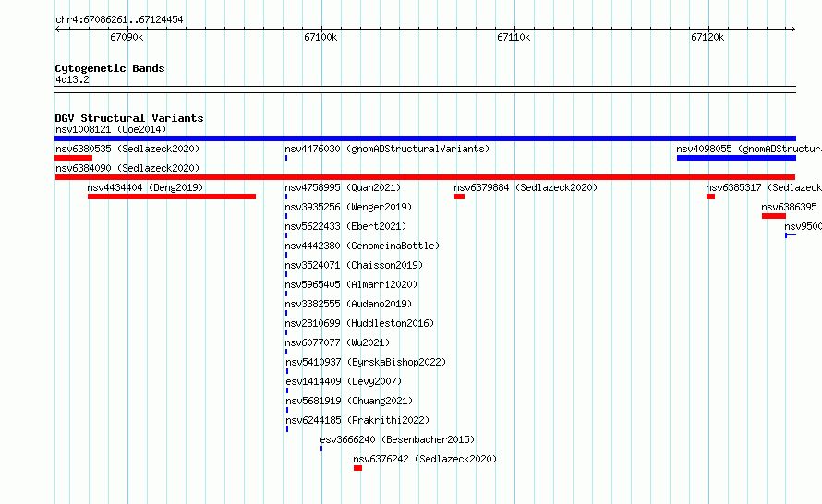Viewport: 822px width, 504px height.
Task: Open esv1414409 (Levy2007) variant
Action: 344,381
